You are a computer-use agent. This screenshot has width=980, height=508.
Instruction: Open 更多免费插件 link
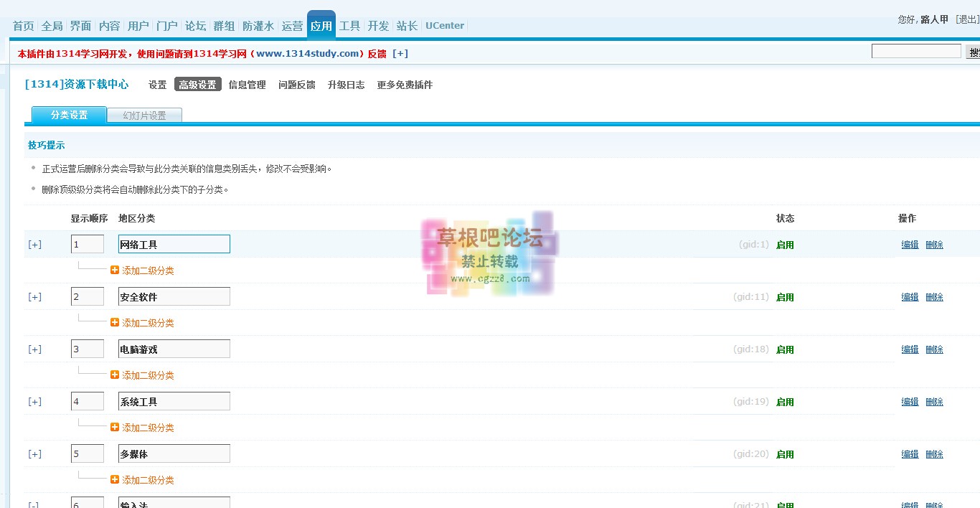click(x=405, y=85)
